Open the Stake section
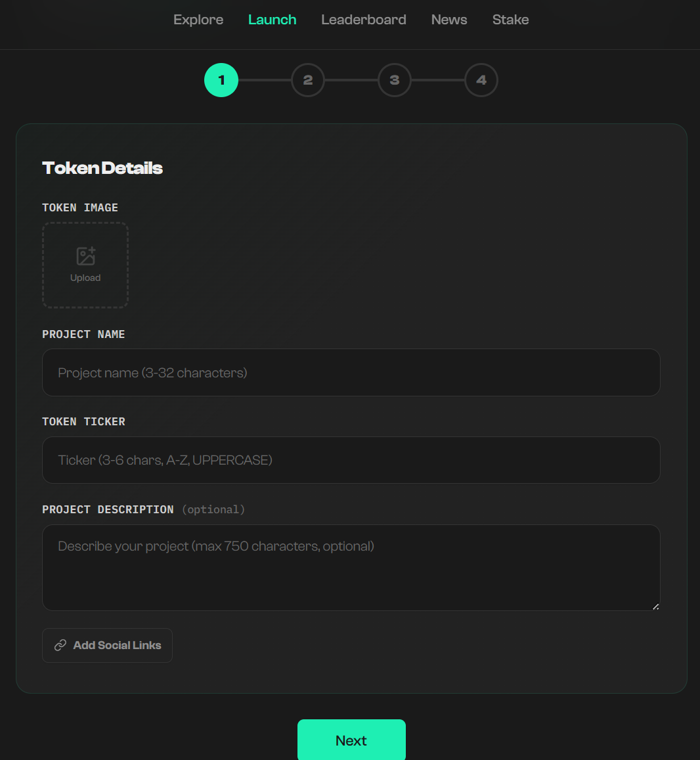 [x=511, y=20]
